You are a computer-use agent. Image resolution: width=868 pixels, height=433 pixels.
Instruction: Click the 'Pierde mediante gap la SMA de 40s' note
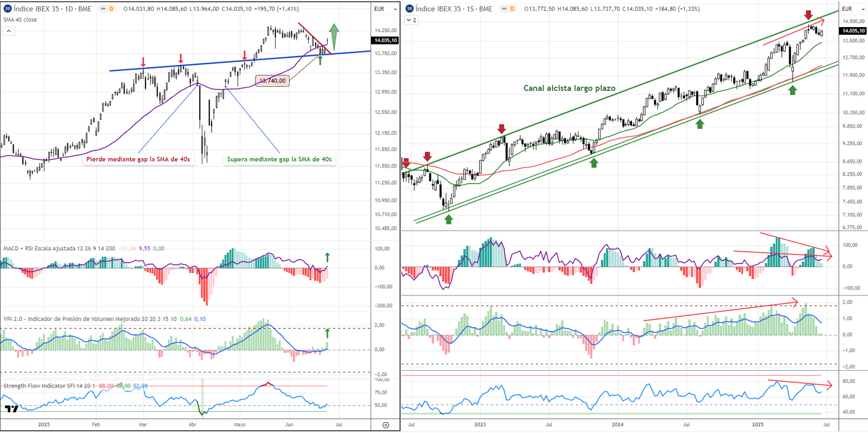(138, 159)
